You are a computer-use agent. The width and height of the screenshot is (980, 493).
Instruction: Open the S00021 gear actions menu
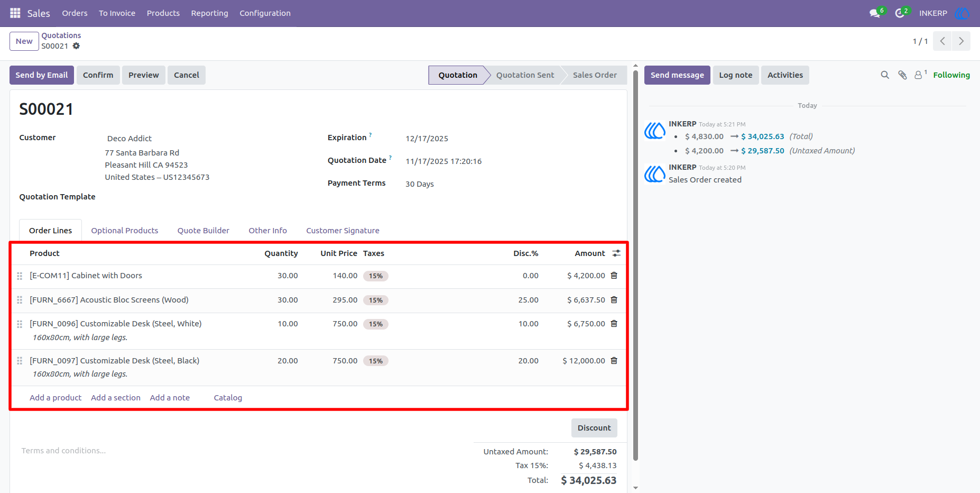pyautogui.click(x=76, y=46)
